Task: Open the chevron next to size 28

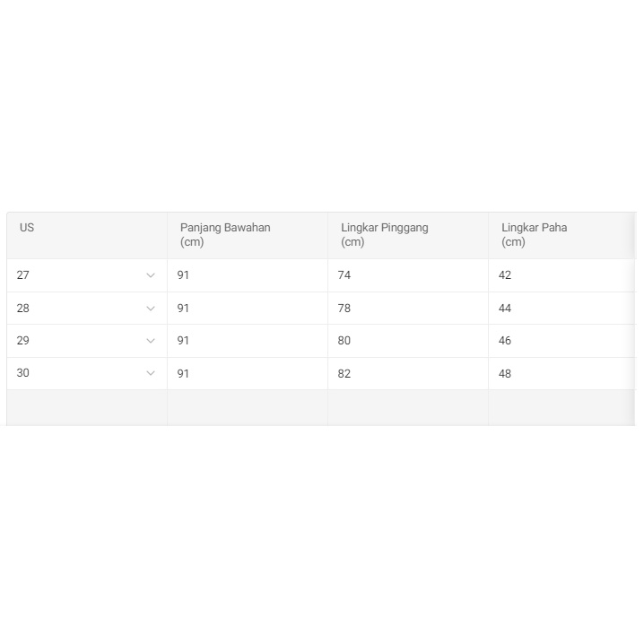Action: (151, 309)
